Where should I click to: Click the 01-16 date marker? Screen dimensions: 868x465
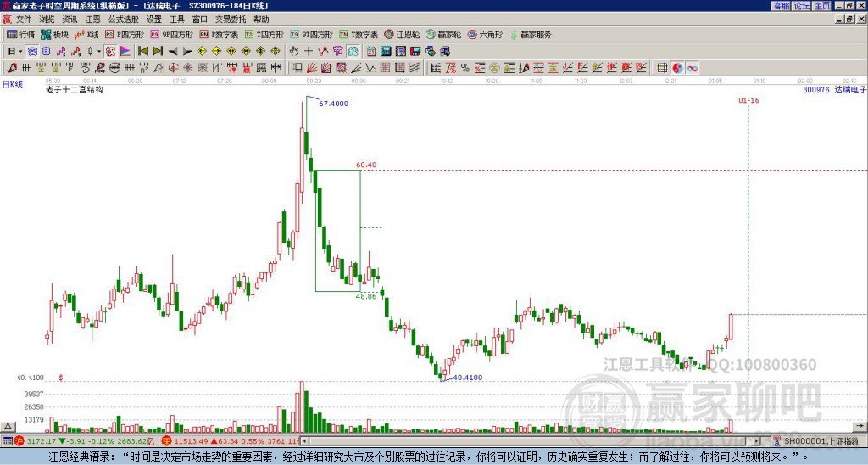coord(748,100)
